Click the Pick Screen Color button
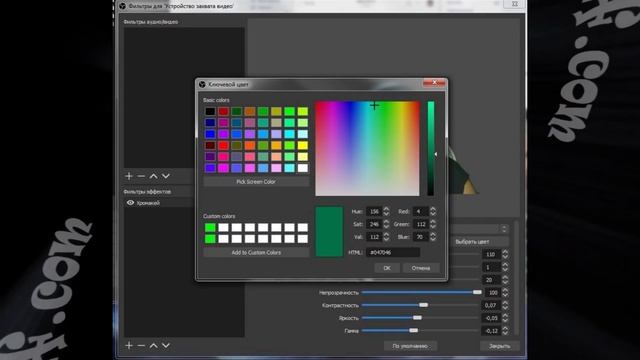 click(256, 182)
